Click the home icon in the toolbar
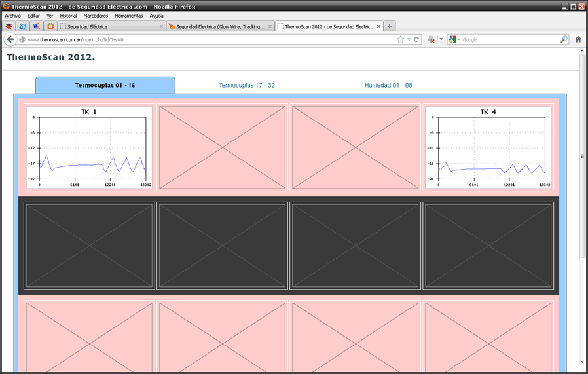Image resolution: width=588 pixels, height=374 pixels. click(578, 39)
